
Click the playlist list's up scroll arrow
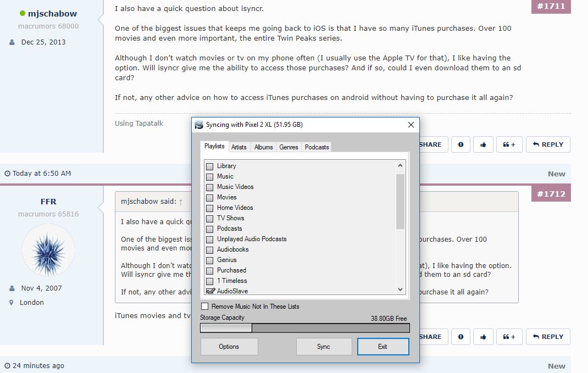(x=400, y=165)
